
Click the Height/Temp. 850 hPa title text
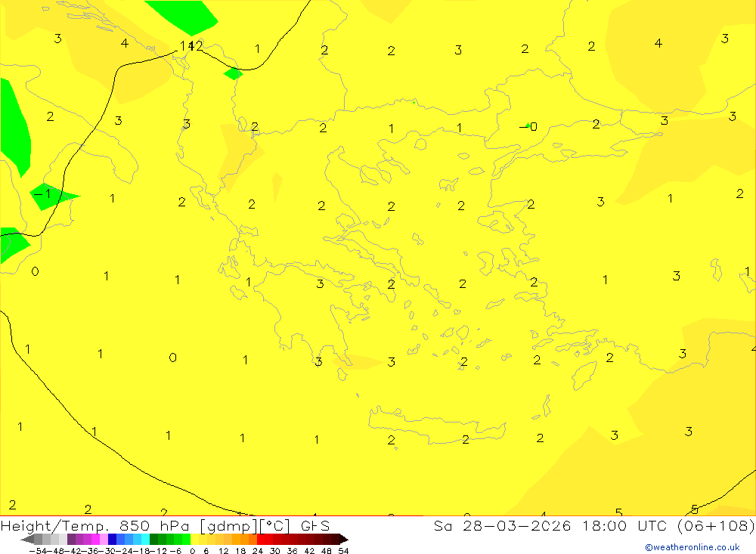point(89,526)
